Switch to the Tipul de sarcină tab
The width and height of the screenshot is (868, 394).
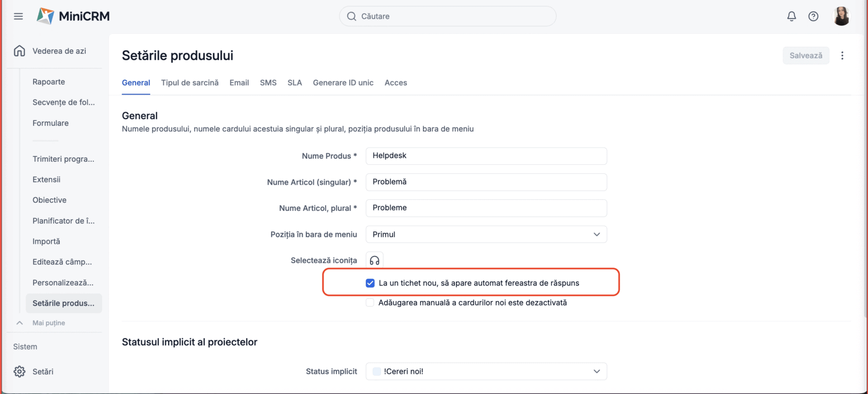pyautogui.click(x=189, y=83)
